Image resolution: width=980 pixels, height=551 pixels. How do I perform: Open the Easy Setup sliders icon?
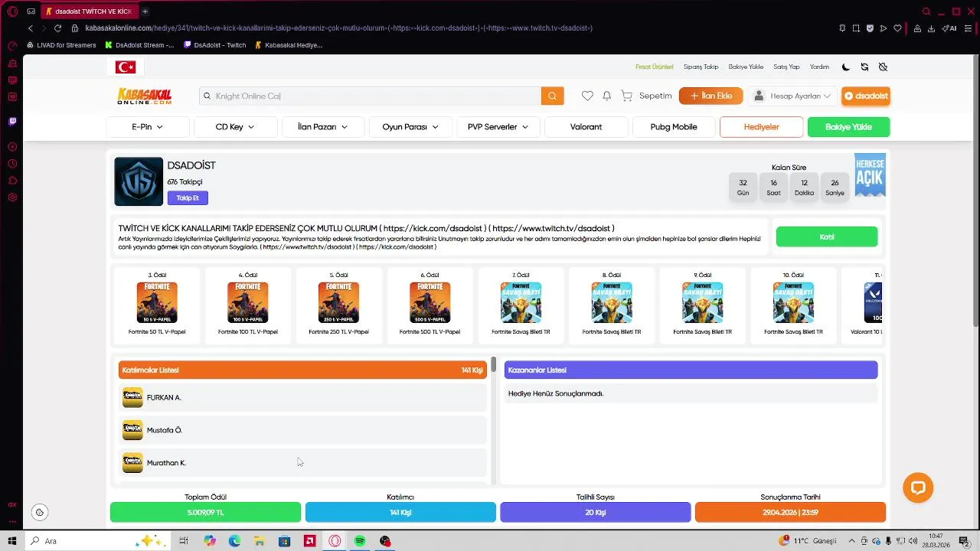click(969, 28)
